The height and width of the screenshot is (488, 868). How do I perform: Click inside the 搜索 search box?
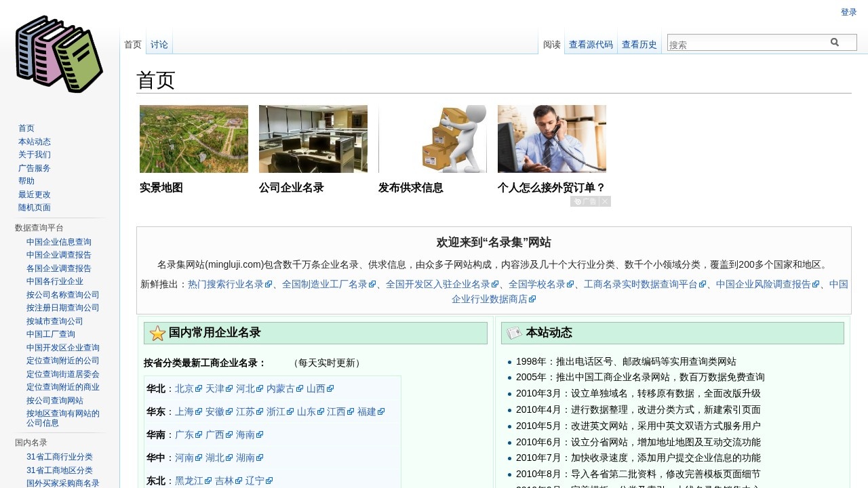[746, 41]
